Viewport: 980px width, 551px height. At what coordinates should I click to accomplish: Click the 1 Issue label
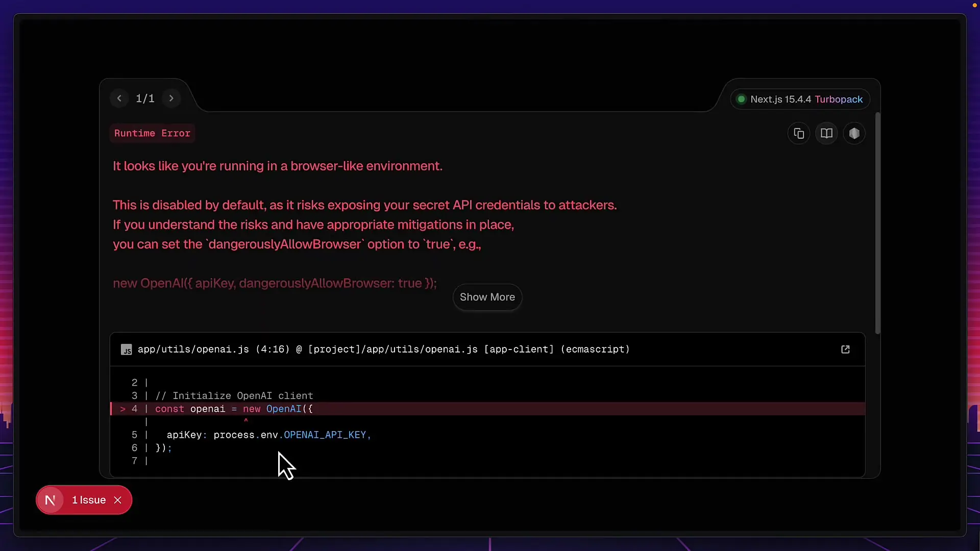coord(89,500)
